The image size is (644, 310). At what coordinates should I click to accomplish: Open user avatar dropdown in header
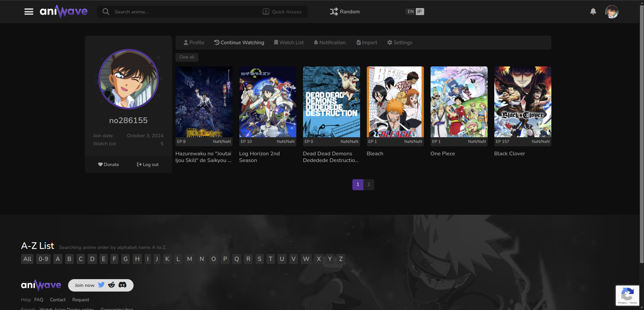pyautogui.click(x=611, y=12)
